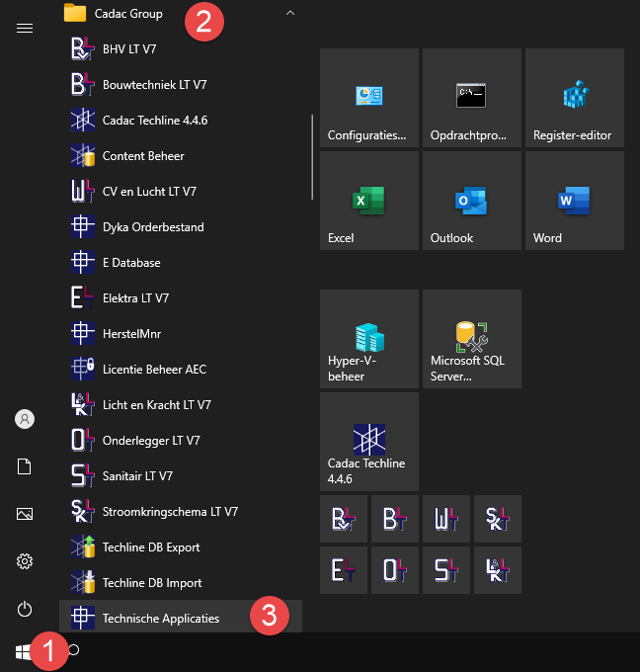Screen dimensions: 640x672
Task: Launch Outlook from tiles
Action: pos(472,201)
